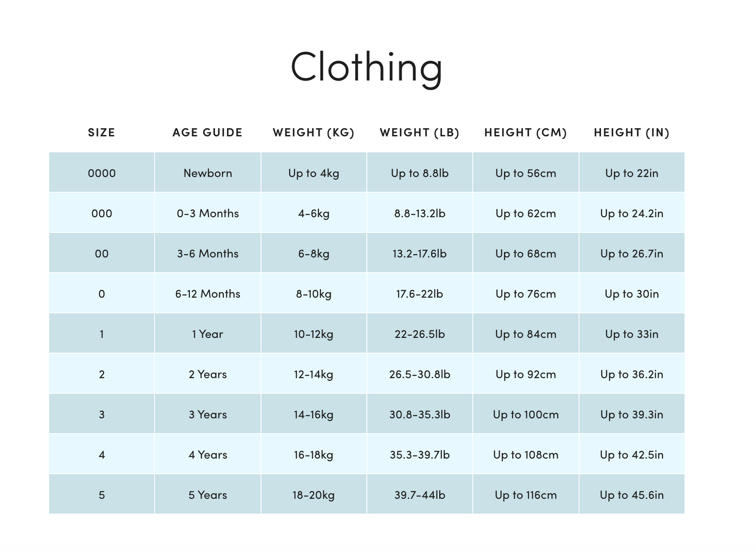The height and width of the screenshot is (552, 756).
Task: Select the WEIGHT (LB) column header
Action: coord(420,132)
